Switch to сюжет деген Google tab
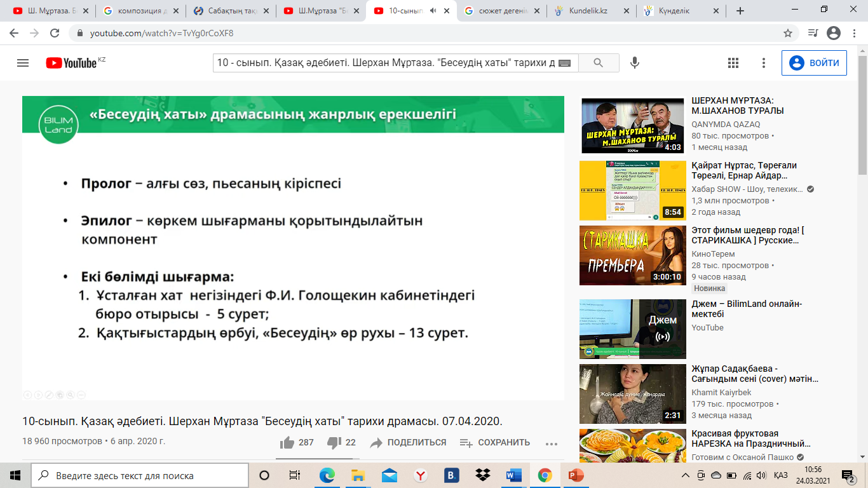This screenshot has height=488, width=868. tap(502, 11)
